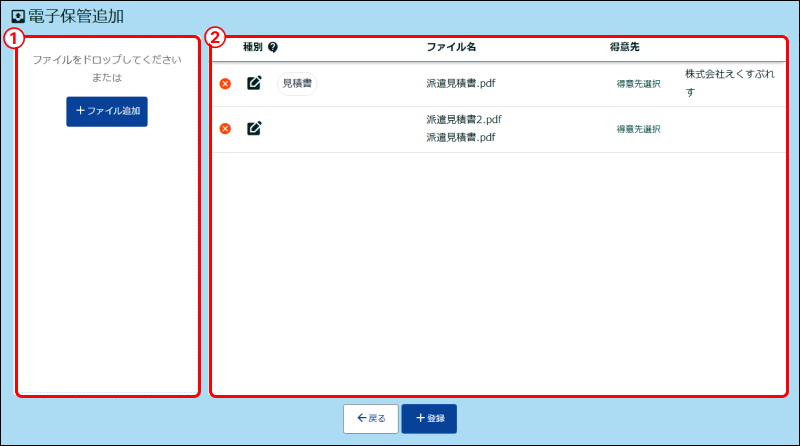This screenshot has width=800, height=446.
Task: Click the 電子保管追加 title icon
Action: coord(18,16)
